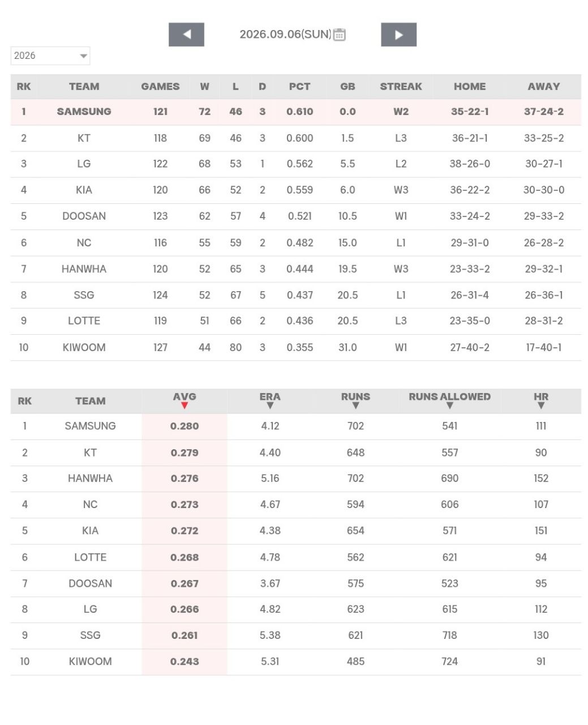Go to next date with right arrow
Screen dimensions: 588x725
[398, 35]
